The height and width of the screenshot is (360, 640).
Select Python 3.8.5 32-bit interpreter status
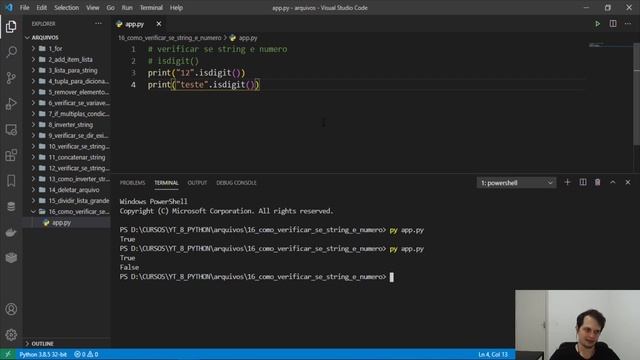pos(43,354)
